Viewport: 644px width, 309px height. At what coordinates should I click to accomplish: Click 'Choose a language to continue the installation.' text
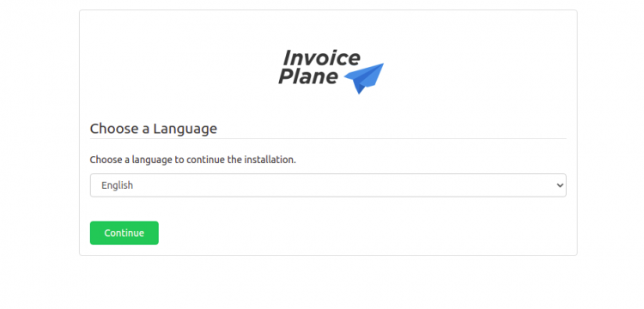192,160
